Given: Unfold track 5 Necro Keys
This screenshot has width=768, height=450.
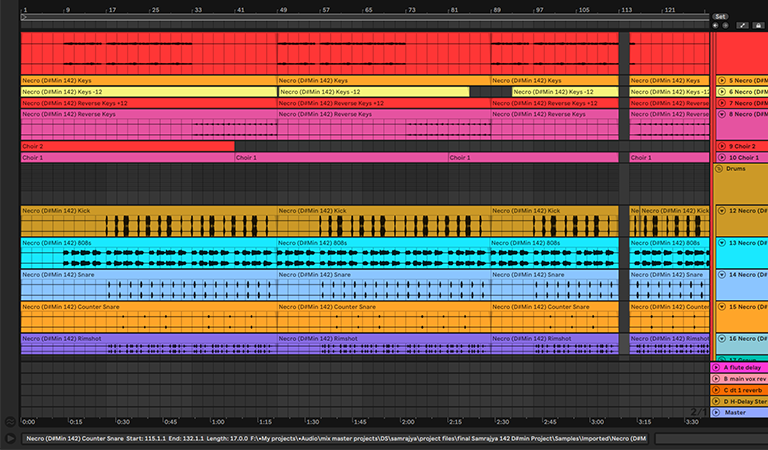Looking at the screenshot, I should pyautogui.click(x=721, y=80).
